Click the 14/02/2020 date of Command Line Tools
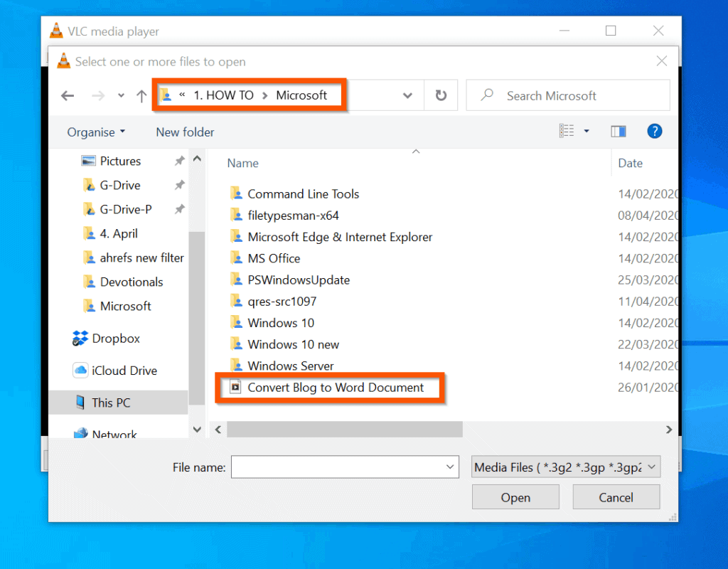Image resolution: width=728 pixels, height=569 pixels. tap(648, 193)
